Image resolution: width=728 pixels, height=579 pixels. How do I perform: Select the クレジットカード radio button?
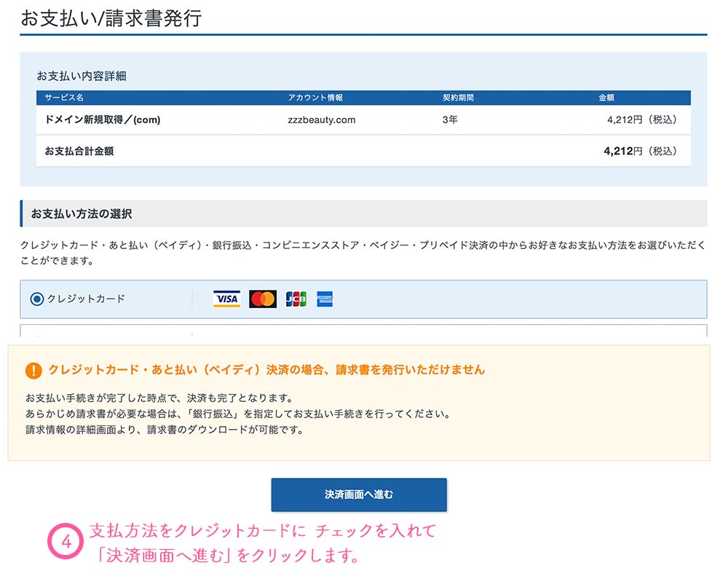(37, 299)
